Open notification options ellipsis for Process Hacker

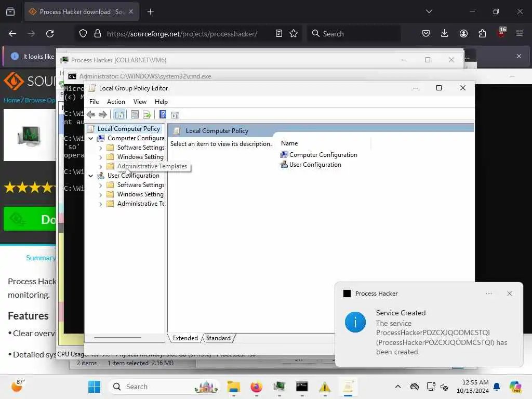(x=489, y=294)
